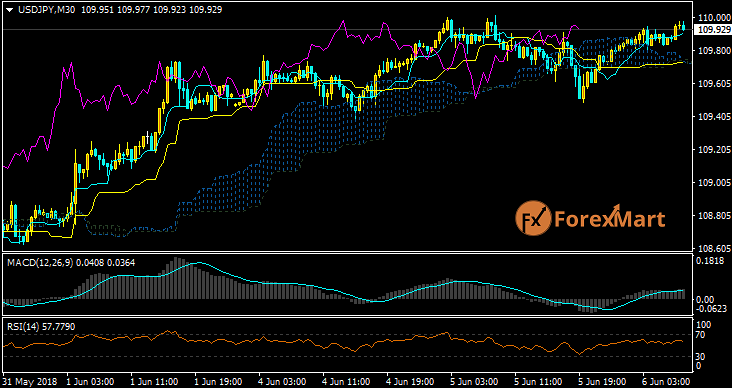Click the ForexMart orange FX logo icon
The height and width of the screenshot is (388, 732).
coord(533,219)
